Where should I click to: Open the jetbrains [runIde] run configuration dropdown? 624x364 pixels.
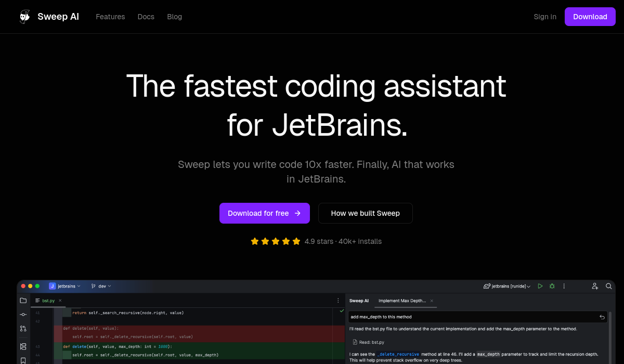[507, 286]
